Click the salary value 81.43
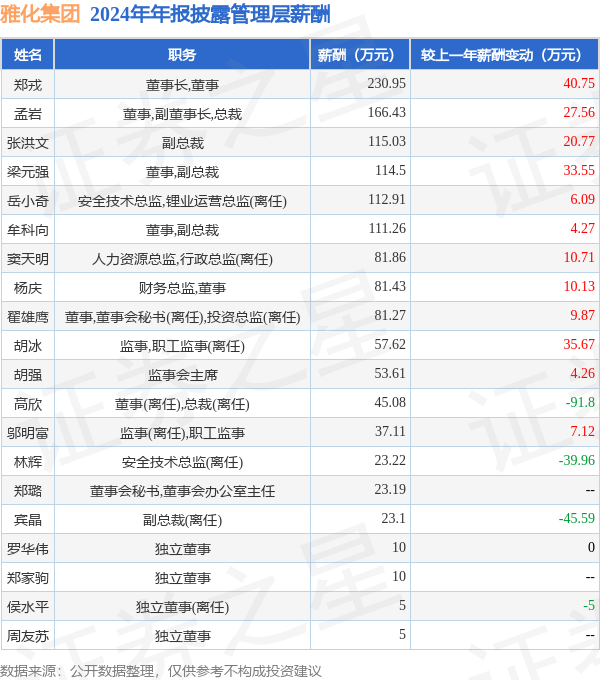 pos(390,287)
